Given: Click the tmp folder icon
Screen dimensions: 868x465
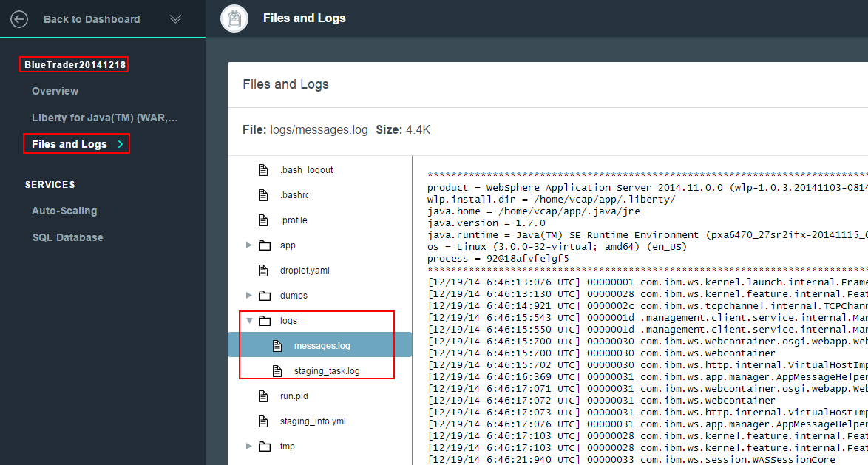Looking at the screenshot, I should [265, 447].
